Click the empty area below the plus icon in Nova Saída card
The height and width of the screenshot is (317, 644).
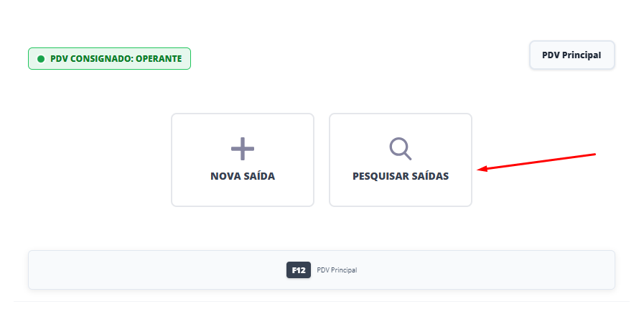click(243, 193)
